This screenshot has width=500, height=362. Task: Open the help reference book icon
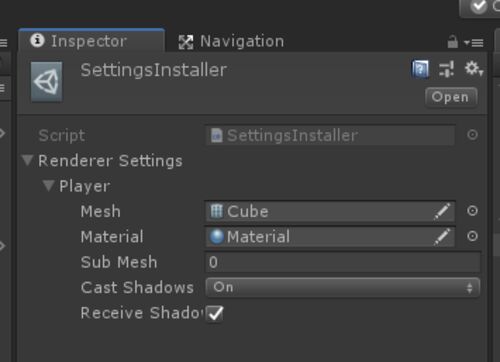(420, 69)
